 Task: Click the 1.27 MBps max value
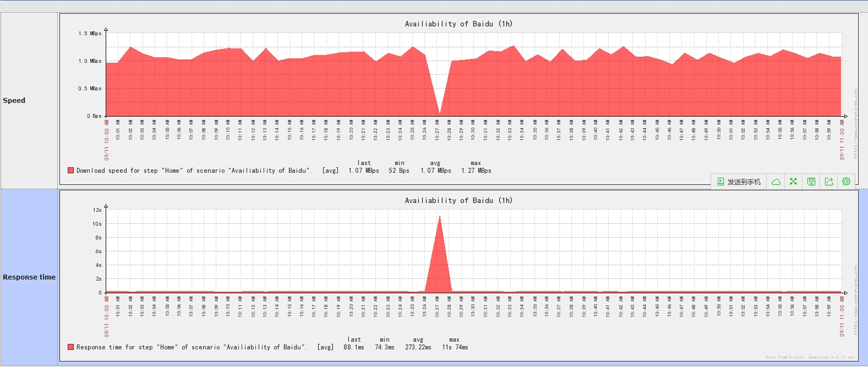pyautogui.click(x=476, y=171)
